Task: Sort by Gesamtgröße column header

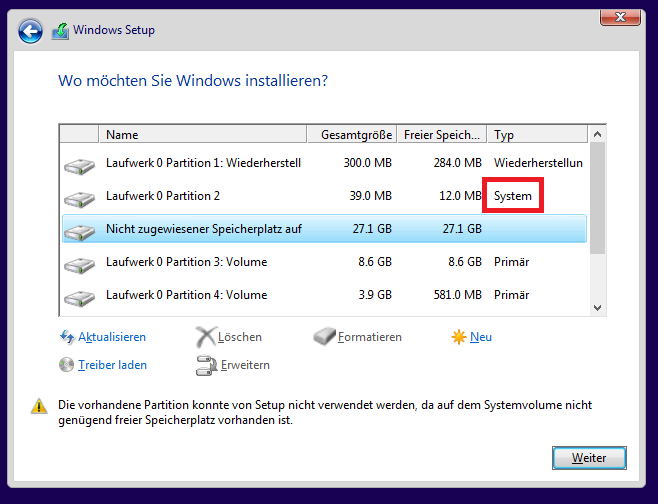Action: click(352, 135)
